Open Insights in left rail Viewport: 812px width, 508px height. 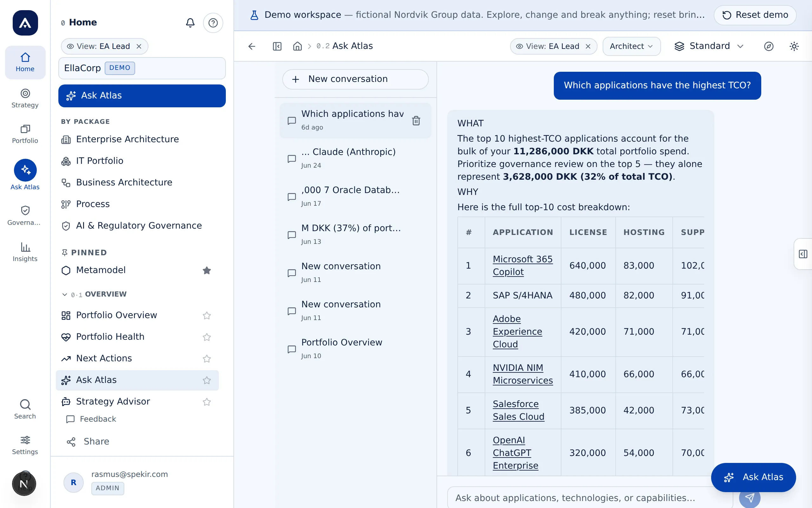(x=25, y=252)
